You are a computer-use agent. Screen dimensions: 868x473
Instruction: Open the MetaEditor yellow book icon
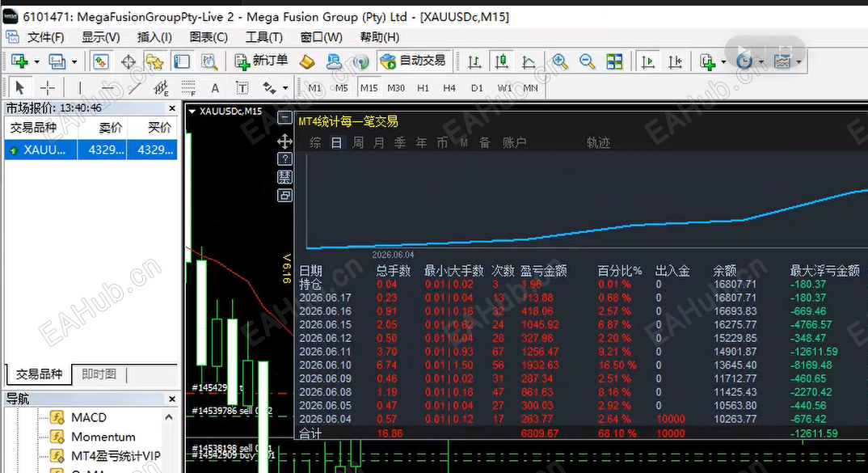tap(307, 61)
